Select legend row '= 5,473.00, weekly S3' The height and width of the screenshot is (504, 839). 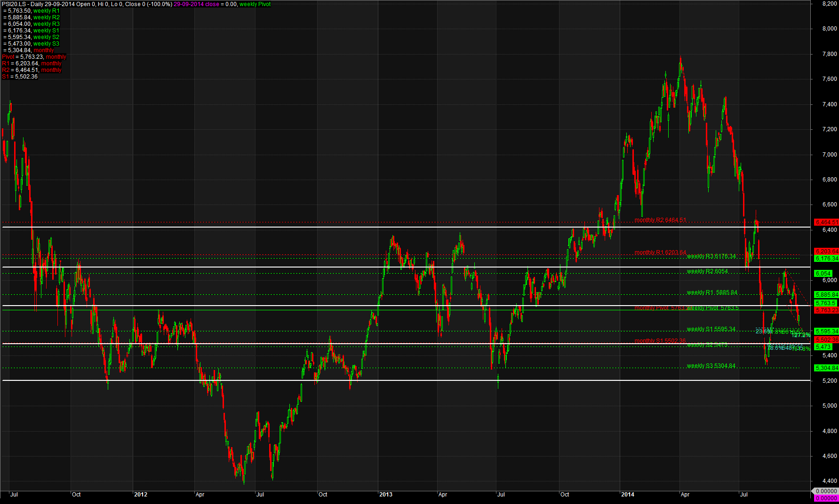pos(32,44)
